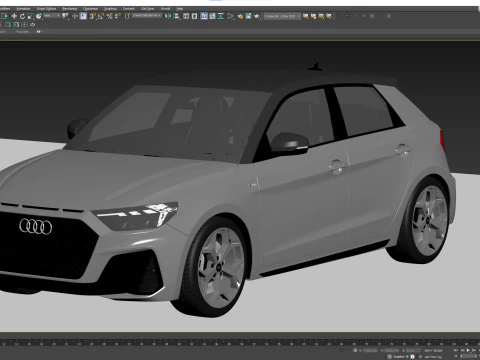Open the Material Editor
This screenshot has height=360, width=480.
[230, 16]
